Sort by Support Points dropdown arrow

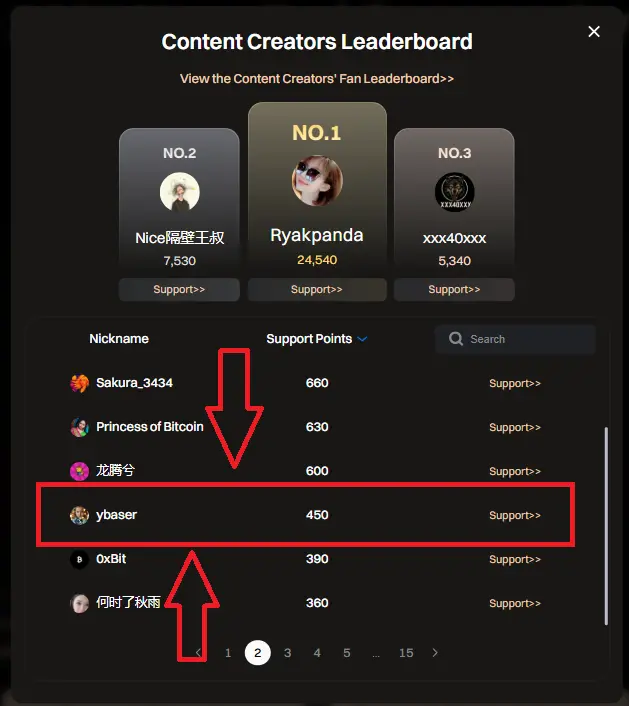tap(362, 339)
